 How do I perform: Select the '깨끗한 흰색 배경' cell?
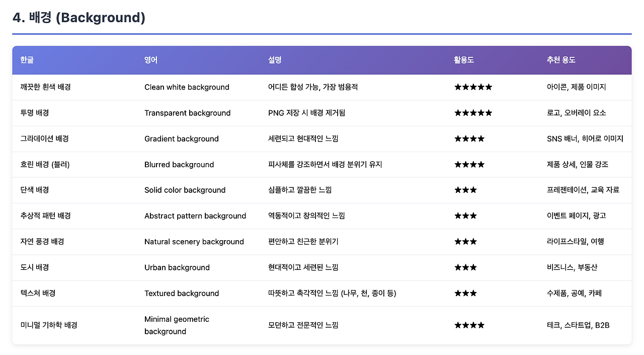pos(45,87)
